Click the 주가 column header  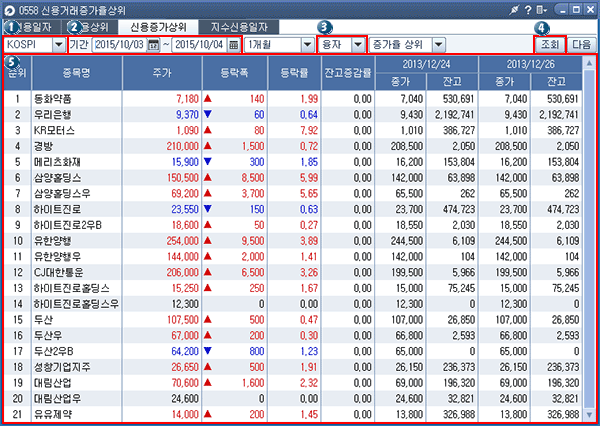pyautogui.click(x=162, y=73)
